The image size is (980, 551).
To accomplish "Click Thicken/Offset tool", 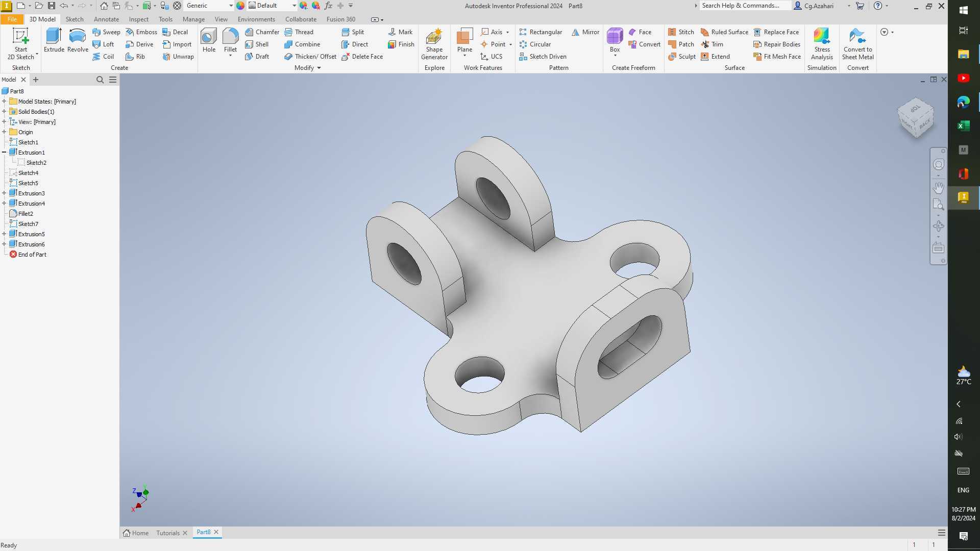I will pos(310,57).
